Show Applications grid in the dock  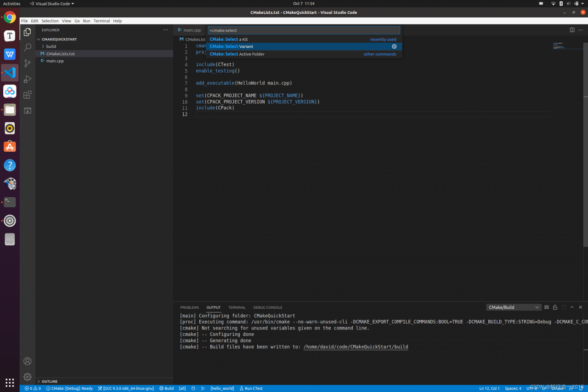tap(10, 382)
